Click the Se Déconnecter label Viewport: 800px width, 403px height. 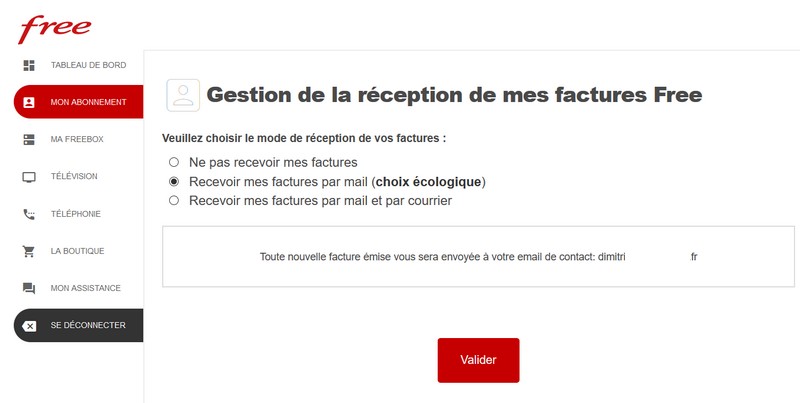(88, 326)
